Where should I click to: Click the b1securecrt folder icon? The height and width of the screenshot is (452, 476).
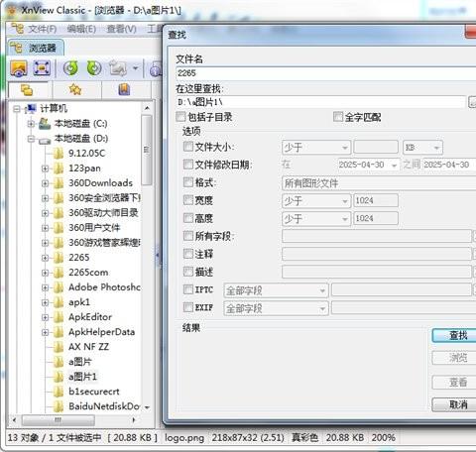tap(59, 392)
